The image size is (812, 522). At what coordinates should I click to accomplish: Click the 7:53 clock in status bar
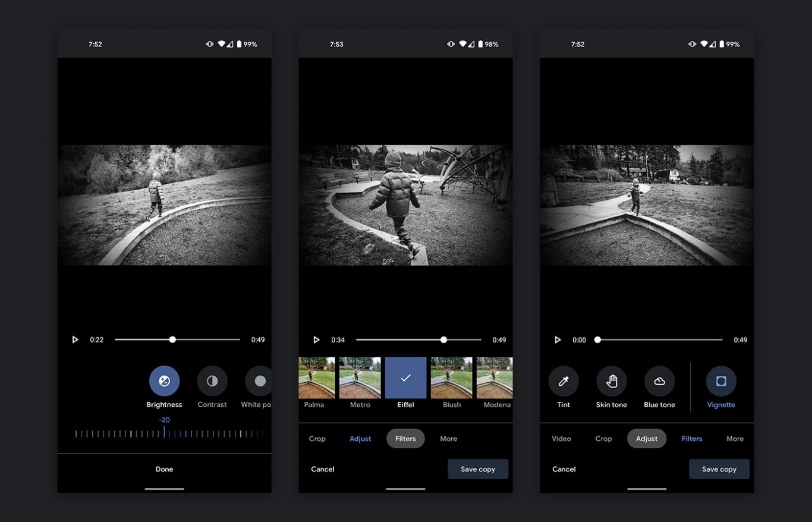[x=336, y=45]
